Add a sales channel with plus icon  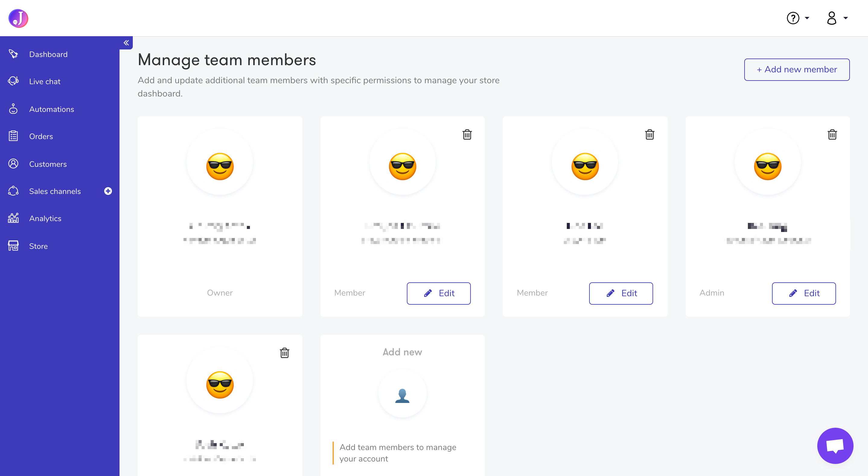(108, 191)
